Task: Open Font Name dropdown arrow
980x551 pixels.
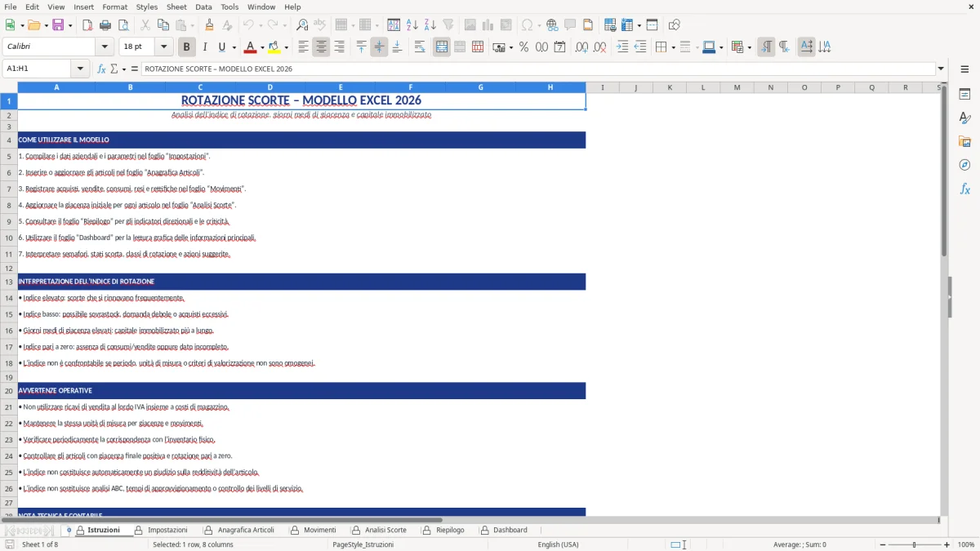Action: [104, 47]
